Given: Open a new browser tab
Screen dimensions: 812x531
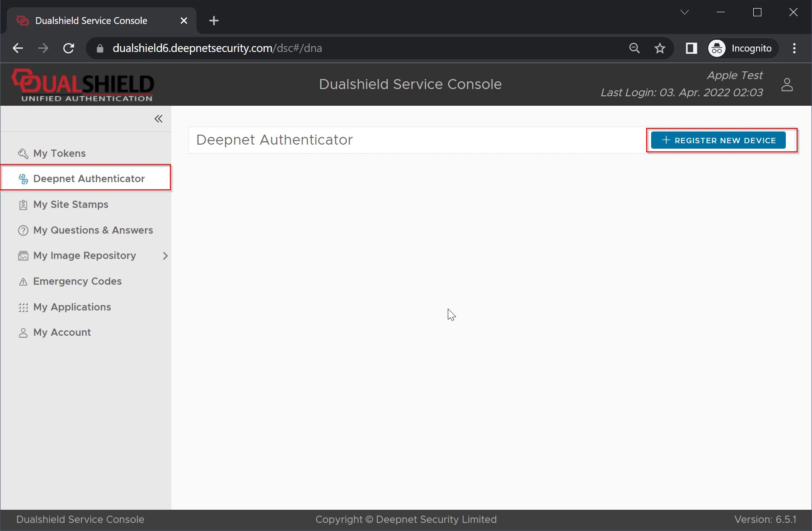Looking at the screenshot, I should (214, 21).
